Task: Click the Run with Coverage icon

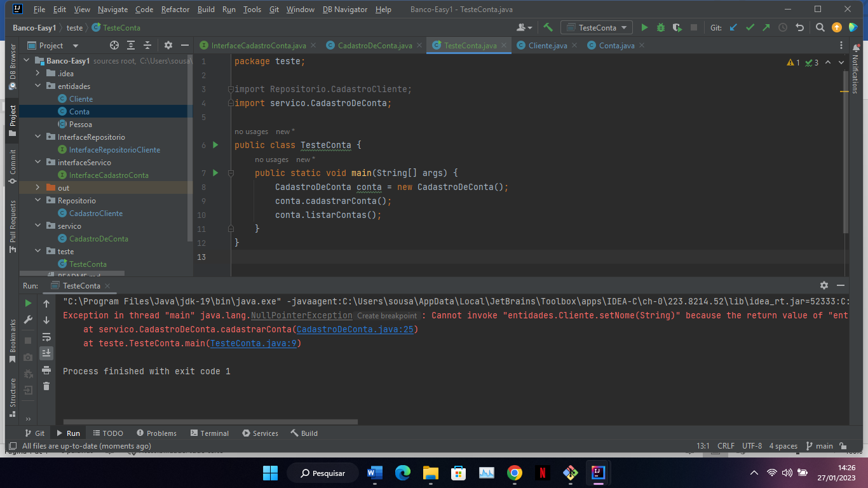Action: pos(677,28)
